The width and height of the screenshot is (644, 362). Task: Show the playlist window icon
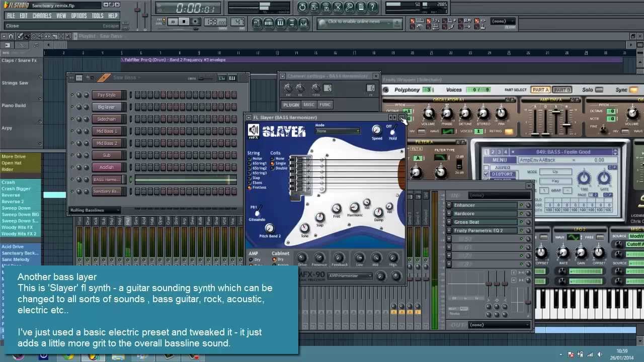coord(257,23)
